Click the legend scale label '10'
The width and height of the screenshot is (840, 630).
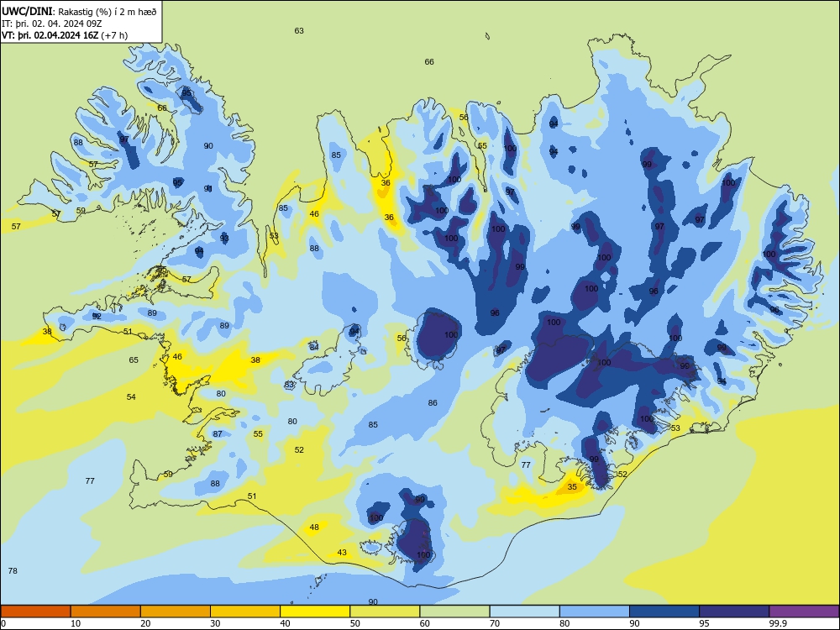[76, 623]
